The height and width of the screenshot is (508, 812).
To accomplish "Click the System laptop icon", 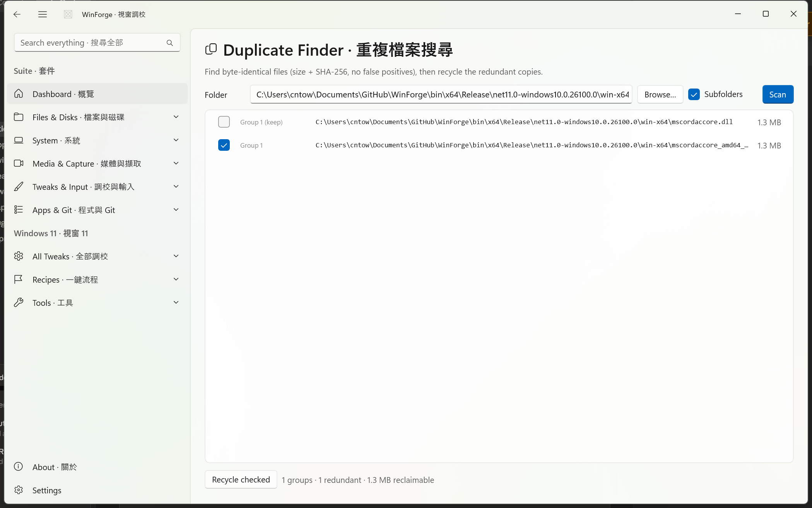I will 19,140.
